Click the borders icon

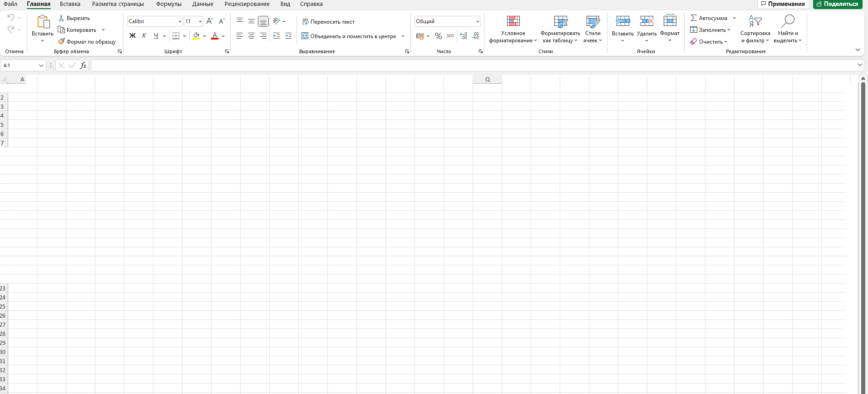pos(176,36)
